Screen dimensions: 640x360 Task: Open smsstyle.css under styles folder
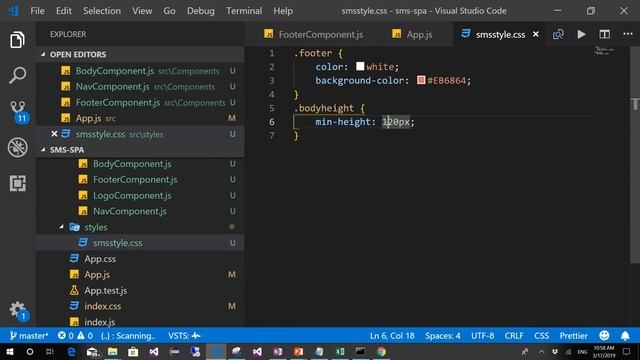click(x=140, y=243)
